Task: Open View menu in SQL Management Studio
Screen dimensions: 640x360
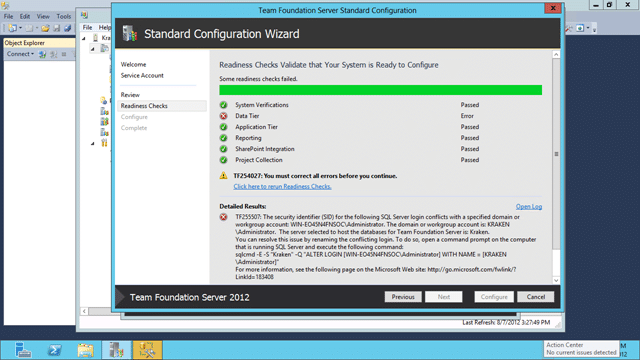Action: [x=43, y=16]
